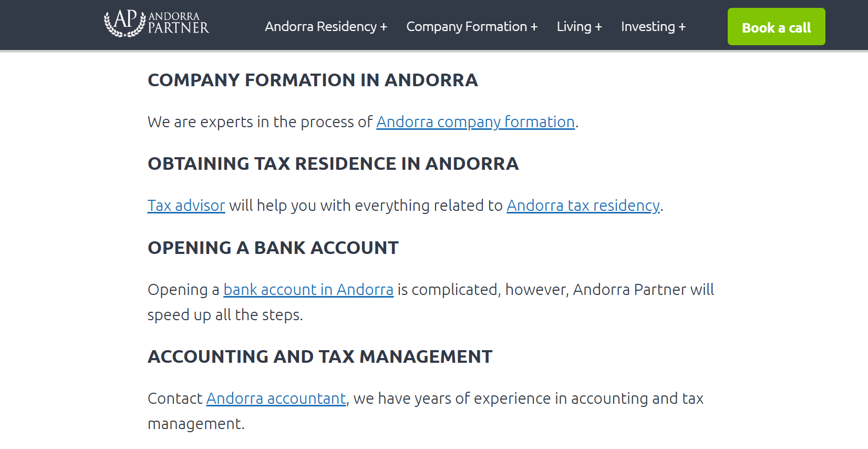Click the Company Formation in Andorra heading
Viewport: 868px width, 449px height.
(313, 80)
